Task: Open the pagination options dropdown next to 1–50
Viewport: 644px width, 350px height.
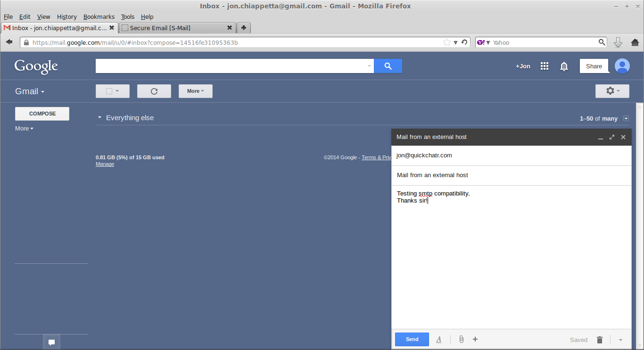Action: pos(626,119)
